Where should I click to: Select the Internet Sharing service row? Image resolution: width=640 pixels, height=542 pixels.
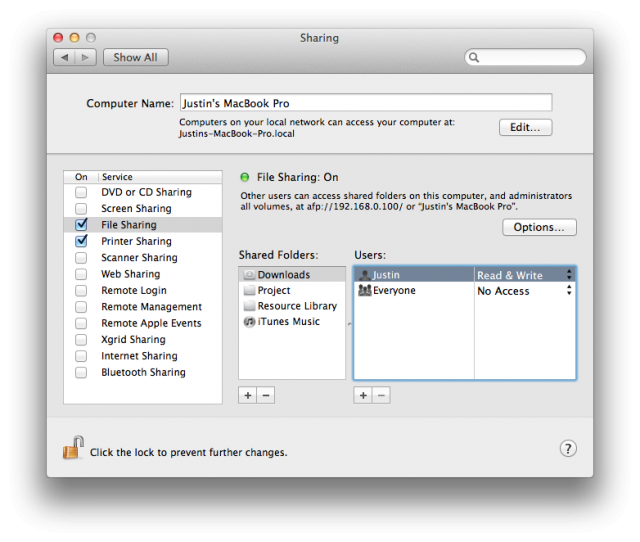pyautogui.click(x=143, y=356)
